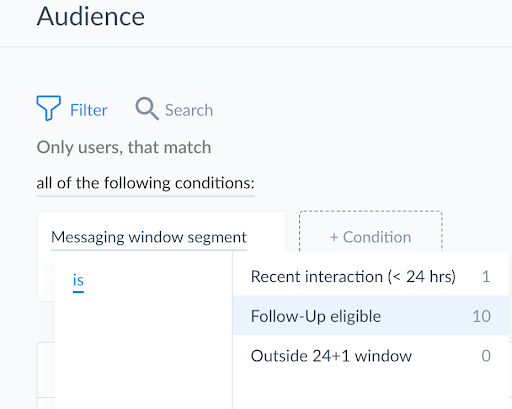The width and height of the screenshot is (512, 409).
Task: Open the 'all of the following conditions' selector
Action: coord(145,183)
